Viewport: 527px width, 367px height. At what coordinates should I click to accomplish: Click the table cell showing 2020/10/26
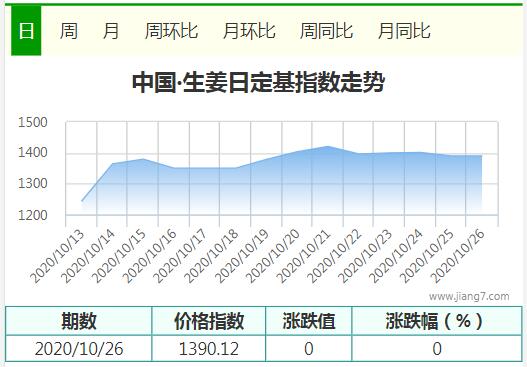click(79, 349)
